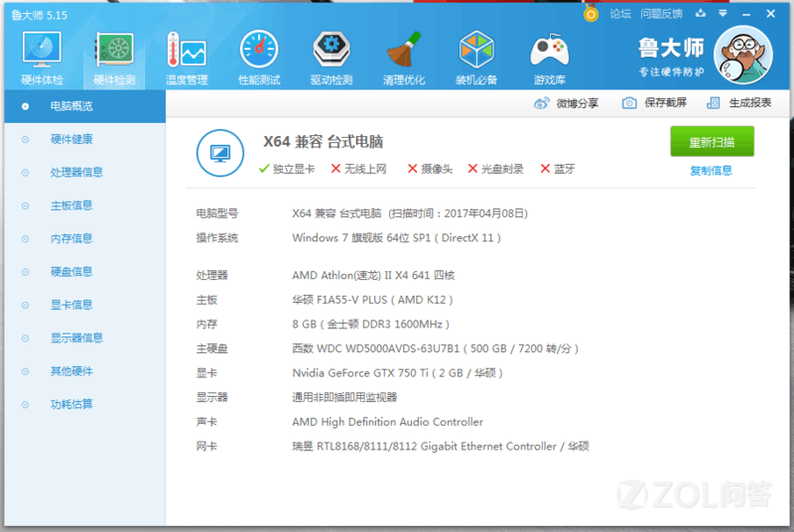Click '通用非即插即用监视器' monitor value
Viewport: 794px width, 532px height.
click(344, 397)
